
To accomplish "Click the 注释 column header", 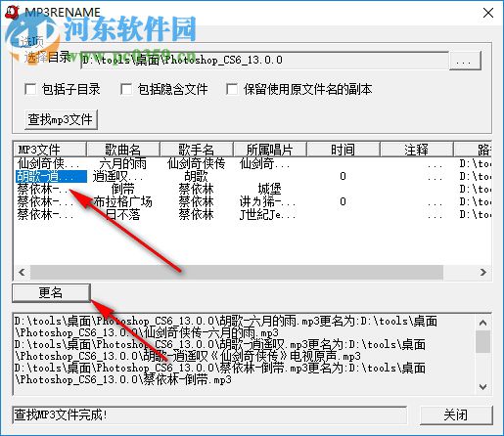I will [x=417, y=150].
